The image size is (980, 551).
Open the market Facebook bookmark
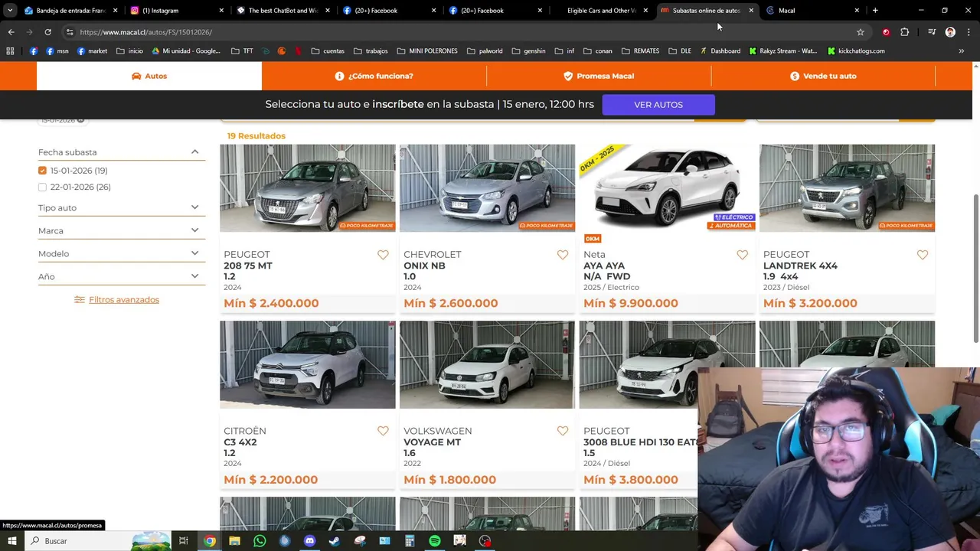pyautogui.click(x=92, y=51)
